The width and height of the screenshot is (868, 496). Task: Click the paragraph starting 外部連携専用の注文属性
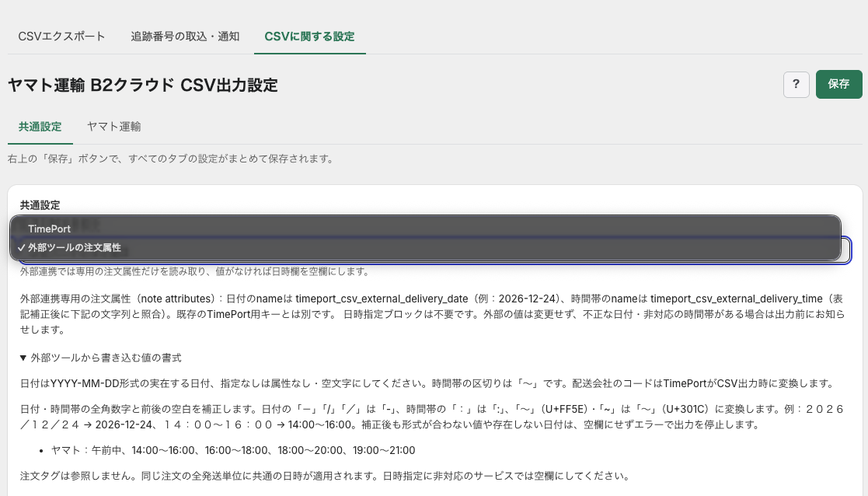pos(433,314)
